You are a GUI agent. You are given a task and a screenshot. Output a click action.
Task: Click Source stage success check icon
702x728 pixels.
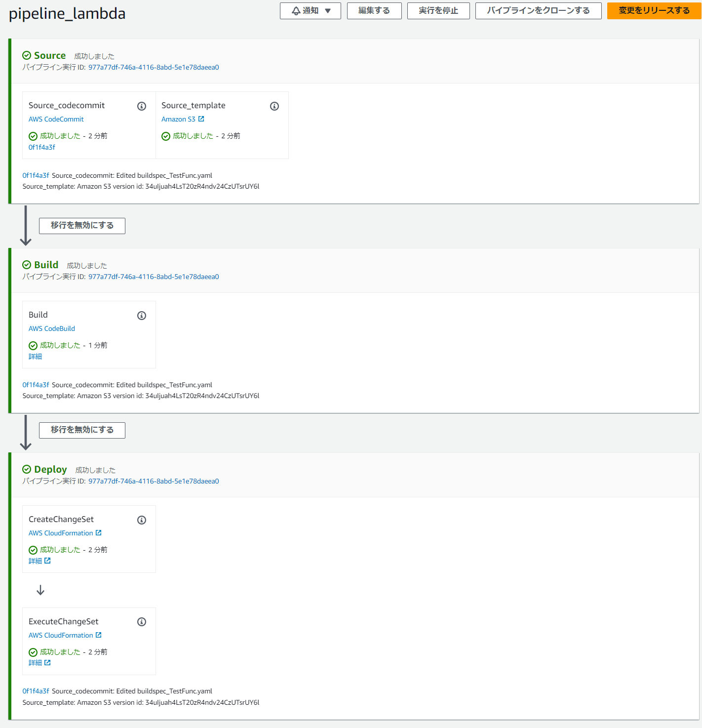click(27, 55)
